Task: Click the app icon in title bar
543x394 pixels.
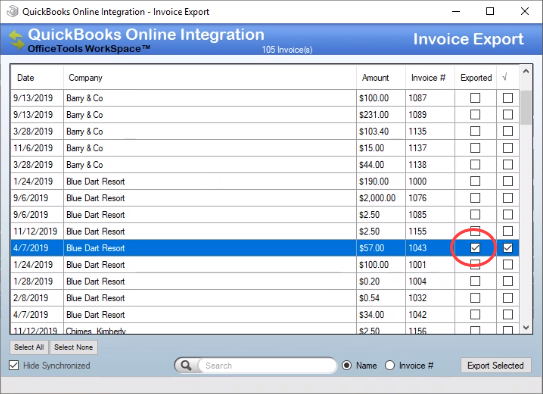Action: pyautogui.click(x=12, y=11)
